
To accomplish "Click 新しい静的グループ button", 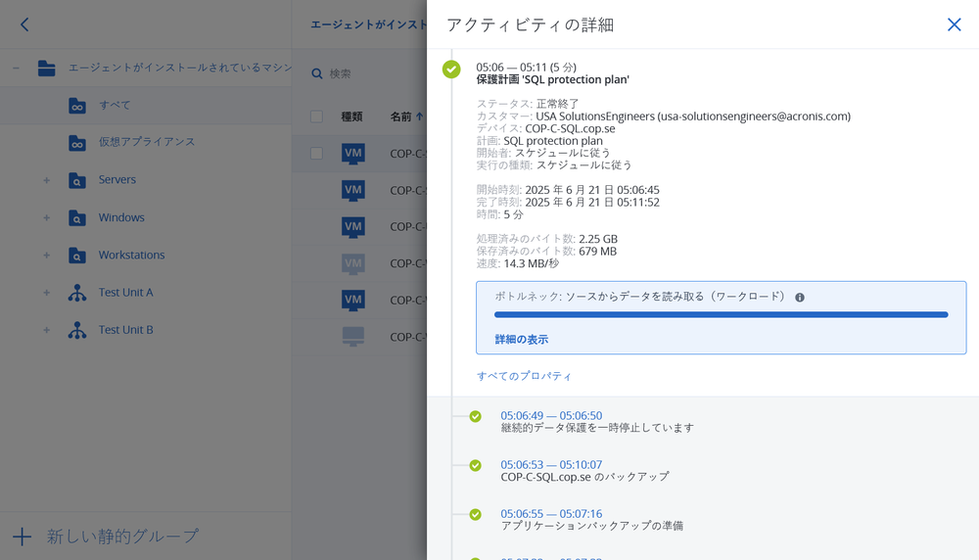I will 106,537.
